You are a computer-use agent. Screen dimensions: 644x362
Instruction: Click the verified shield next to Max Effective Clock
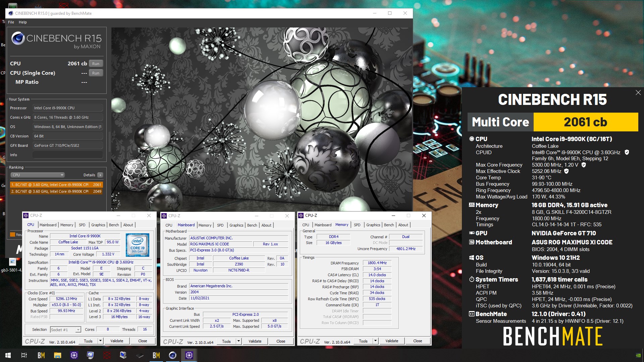pyautogui.click(x=567, y=171)
